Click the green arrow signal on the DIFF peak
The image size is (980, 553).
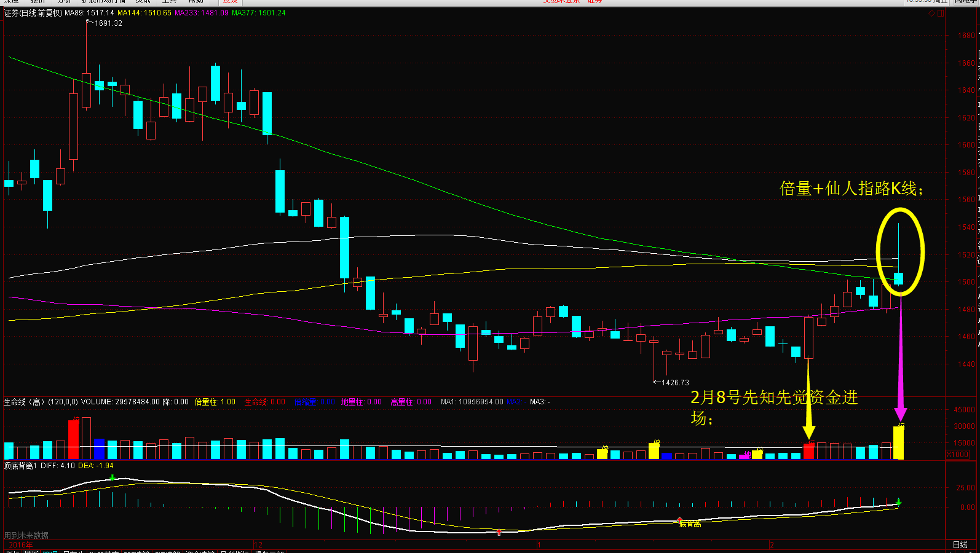113,477
